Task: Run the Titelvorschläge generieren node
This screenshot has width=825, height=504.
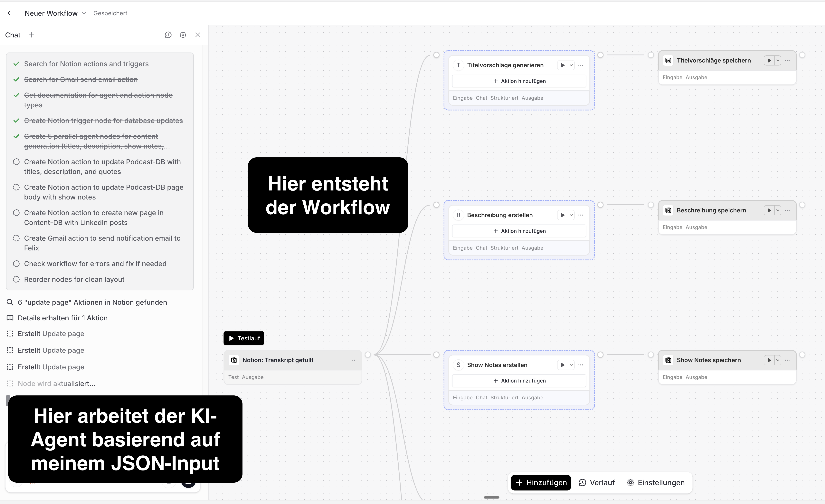Action: [563, 65]
